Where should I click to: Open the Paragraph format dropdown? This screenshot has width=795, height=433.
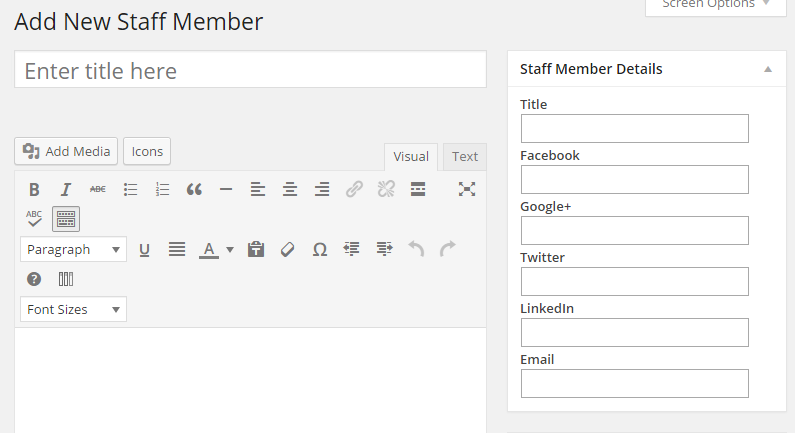[x=73, y=249]
